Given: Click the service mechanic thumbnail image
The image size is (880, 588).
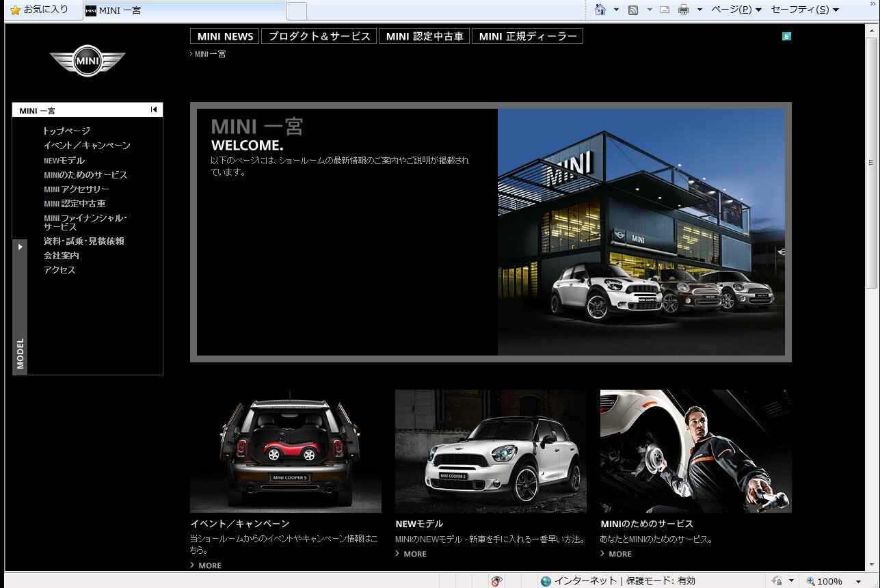Looking at the screenshot, I should [x=695, y=451].
